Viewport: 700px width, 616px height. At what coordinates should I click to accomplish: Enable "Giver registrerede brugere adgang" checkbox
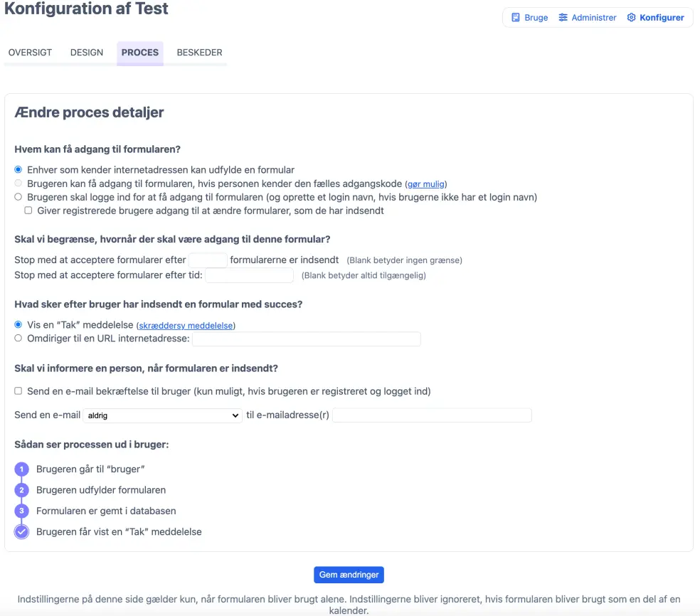click(x=28, y=211)
